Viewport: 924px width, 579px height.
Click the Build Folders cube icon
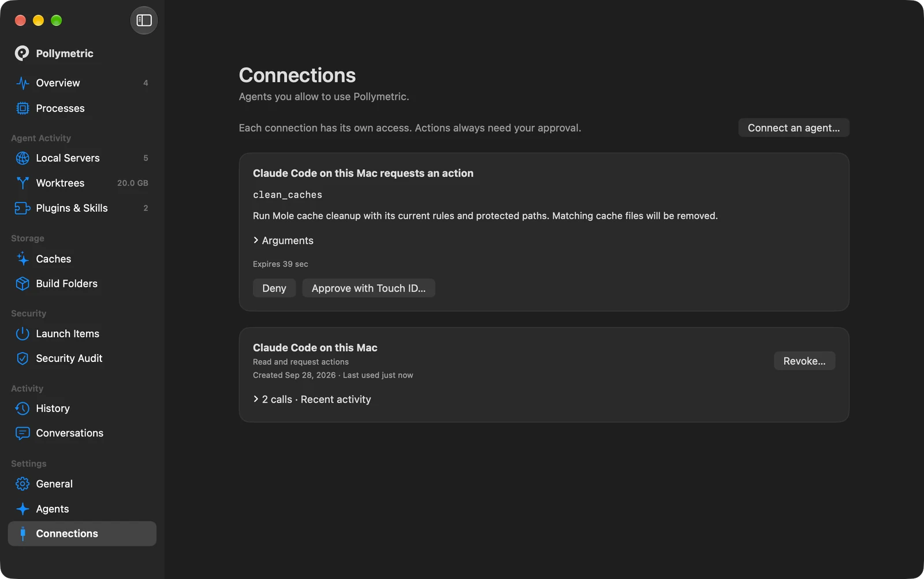(23, 284)
